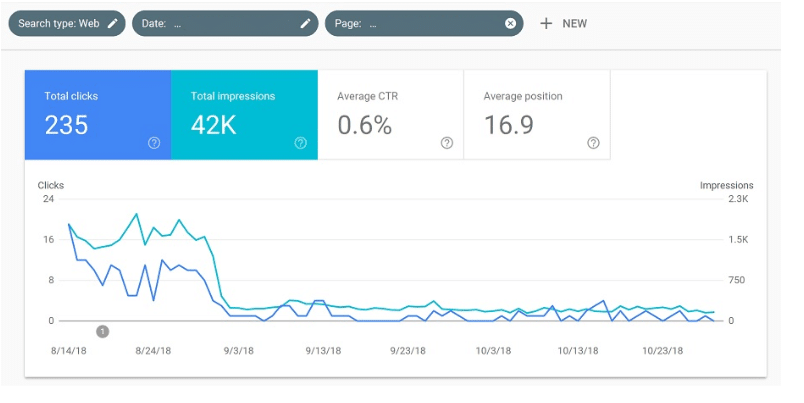804x403 pixels.
Task: Click the pencil icon on Date filter
Action: (306, 23)
